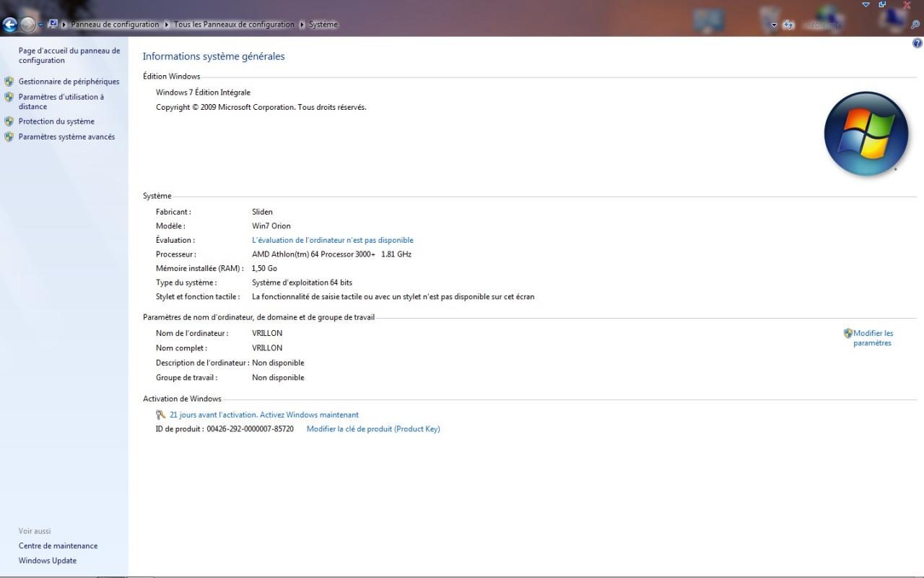
Task: Click the Windows logo orb image
Action: point(866,134)
